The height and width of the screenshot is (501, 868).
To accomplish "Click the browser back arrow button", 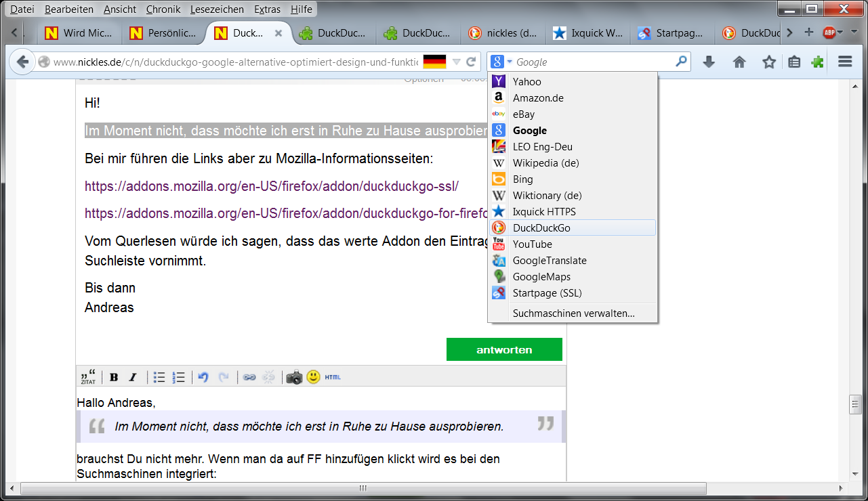I will 22,62.
